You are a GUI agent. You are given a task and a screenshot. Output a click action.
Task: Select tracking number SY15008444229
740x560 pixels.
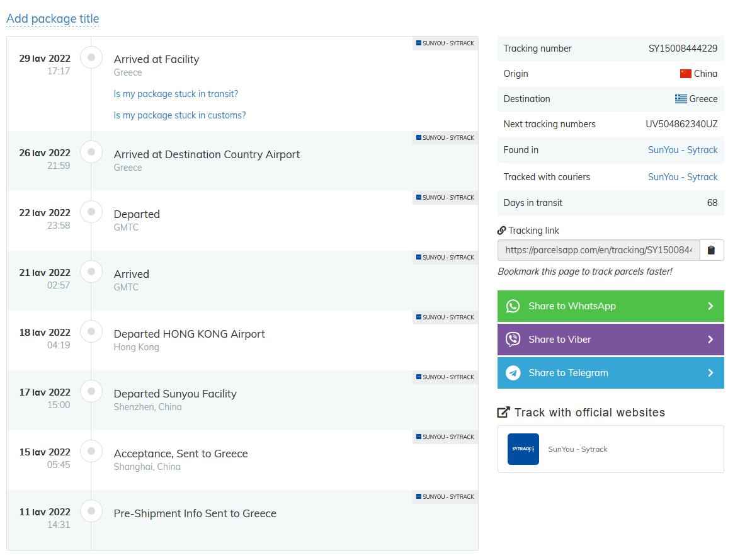683,48
